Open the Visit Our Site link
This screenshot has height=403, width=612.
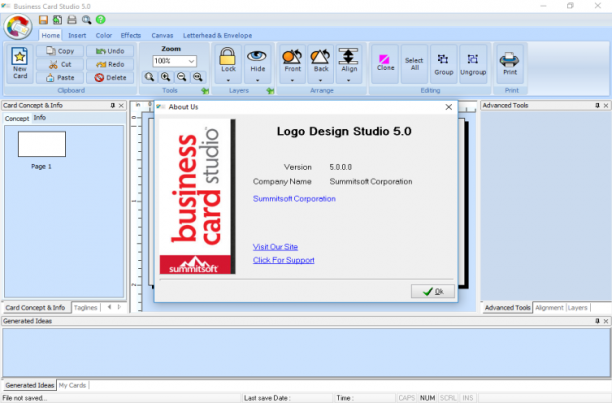click(275, 247)
